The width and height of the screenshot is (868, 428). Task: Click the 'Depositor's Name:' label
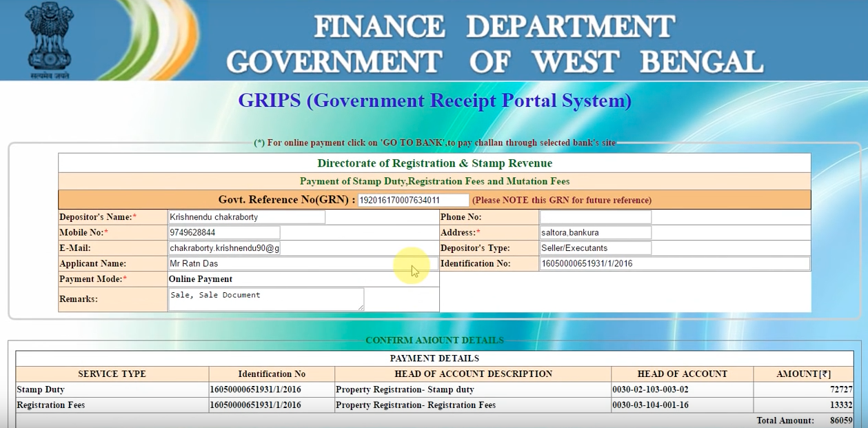[98, 217]
